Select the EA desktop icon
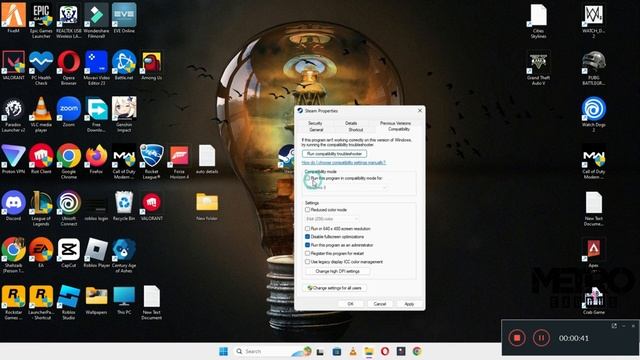Image resolution: width=640 pixels, height=360 pixels. (41, 253)
